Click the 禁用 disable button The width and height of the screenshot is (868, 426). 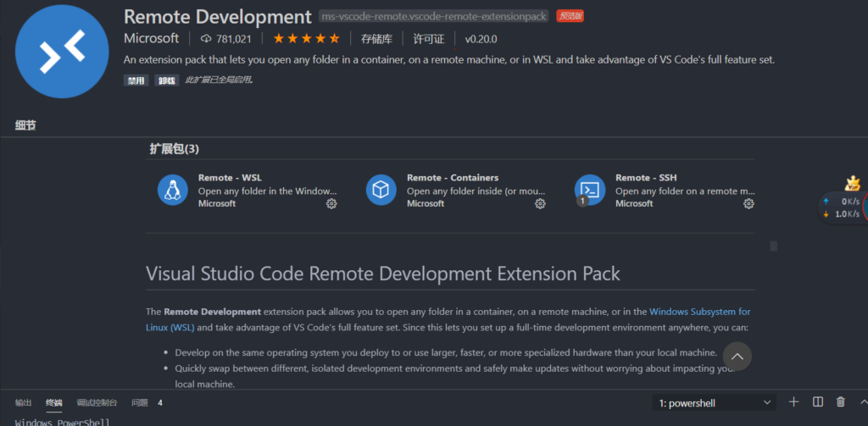point(136,80)
